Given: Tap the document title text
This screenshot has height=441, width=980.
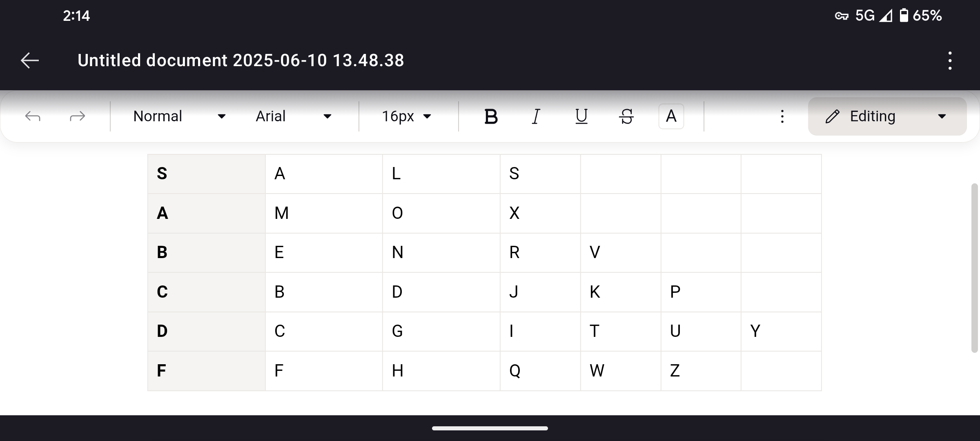Looking at the screenshot, I should click(x=241, y=60).
